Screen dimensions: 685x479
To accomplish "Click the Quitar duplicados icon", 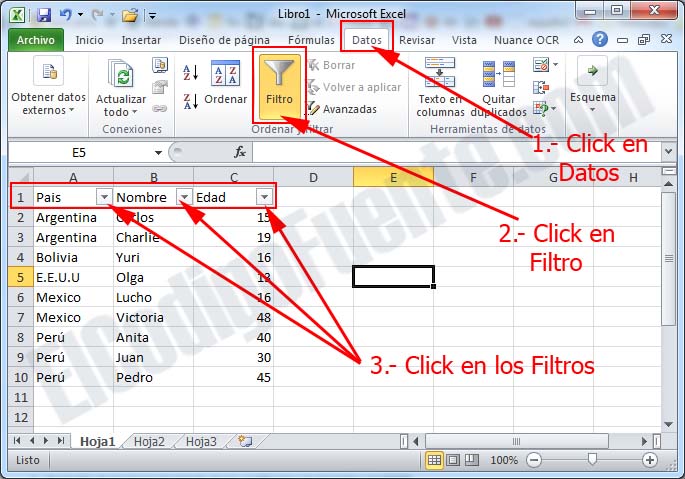I will click(x=497, y=88).
